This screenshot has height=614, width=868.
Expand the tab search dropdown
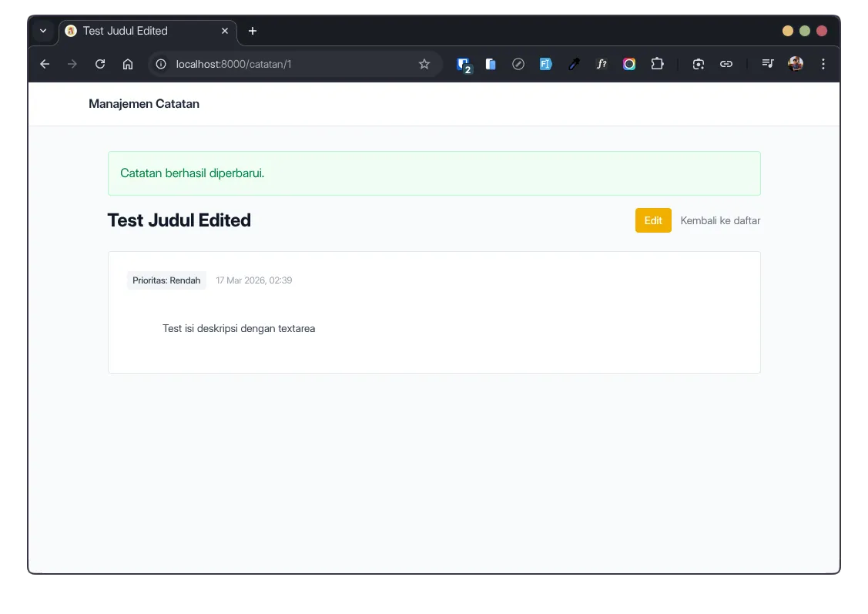43,31
